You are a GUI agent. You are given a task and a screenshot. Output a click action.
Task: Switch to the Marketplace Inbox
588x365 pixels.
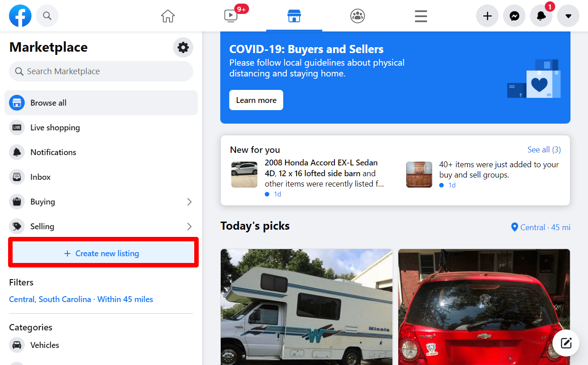(40, 177)
